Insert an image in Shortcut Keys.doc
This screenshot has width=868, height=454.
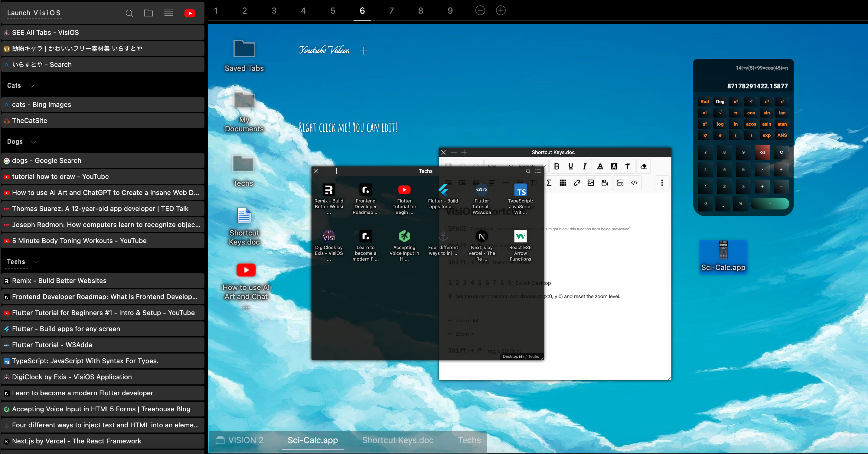point(591,183)
